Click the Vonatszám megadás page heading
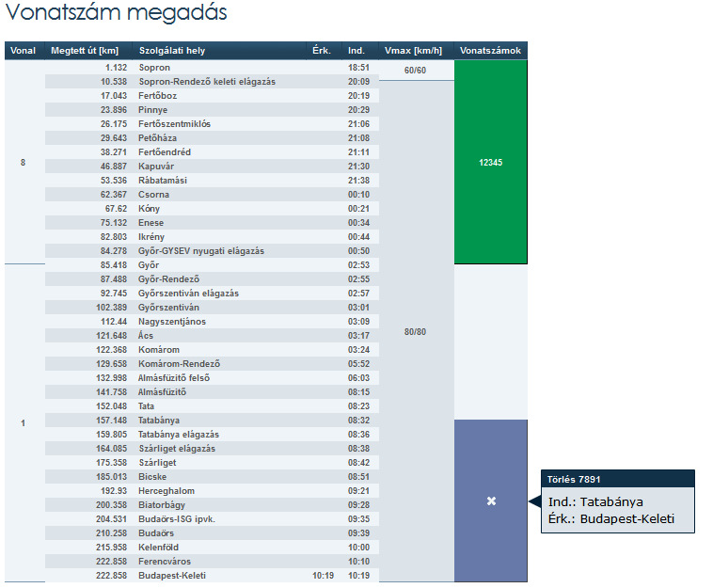The width and height of the screenshot is (713, 588). click(x=116, y=12)
